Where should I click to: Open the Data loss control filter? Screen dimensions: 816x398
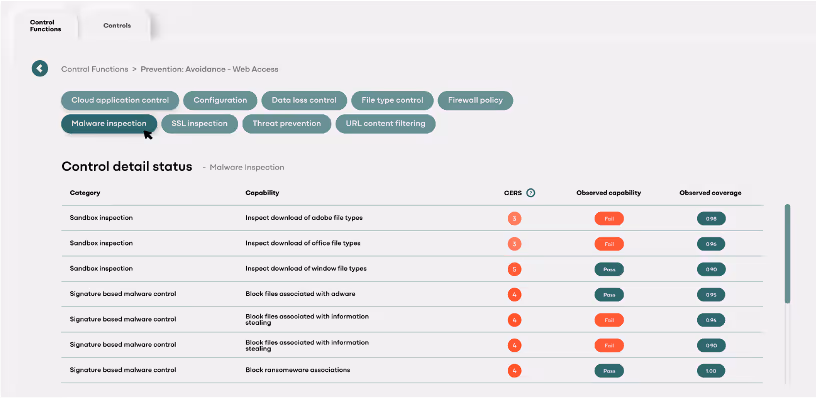[x=304, y=100]
